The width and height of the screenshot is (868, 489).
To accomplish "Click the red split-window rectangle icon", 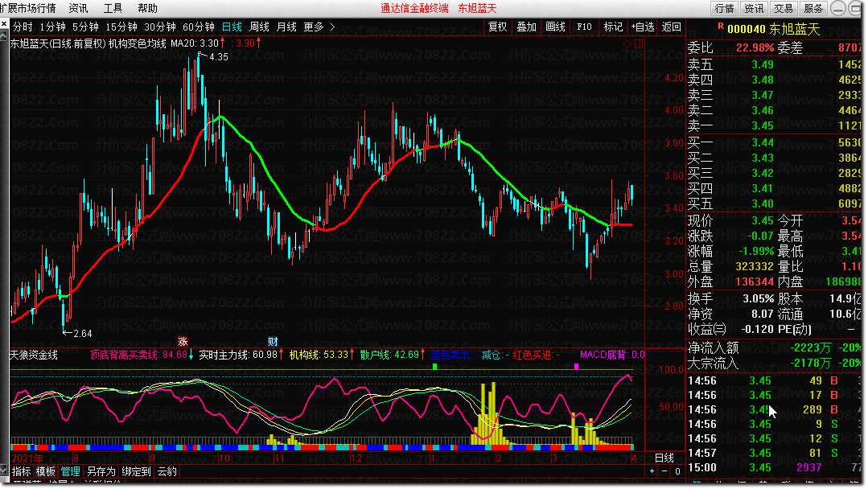I will (x=639, y=43).
